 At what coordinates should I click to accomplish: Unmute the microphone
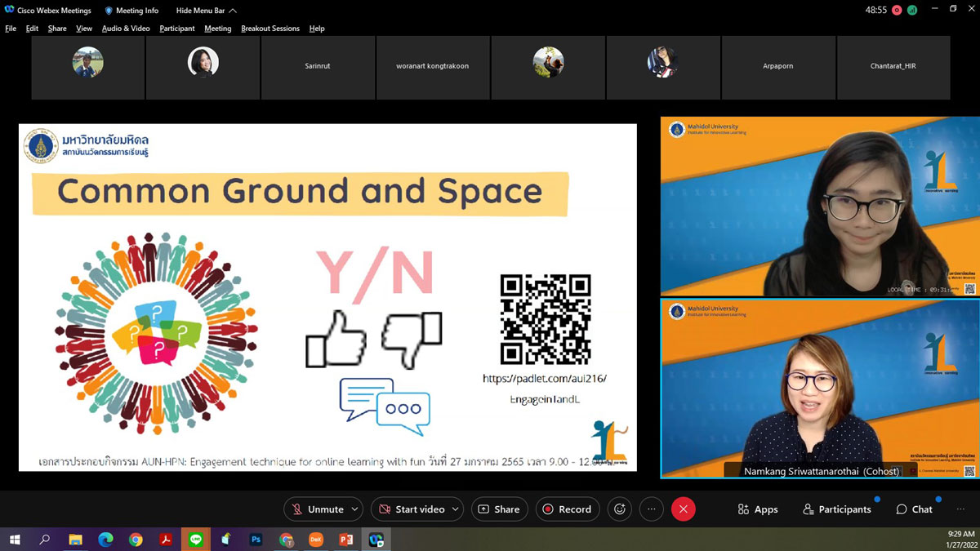click(x=317, y=509)
